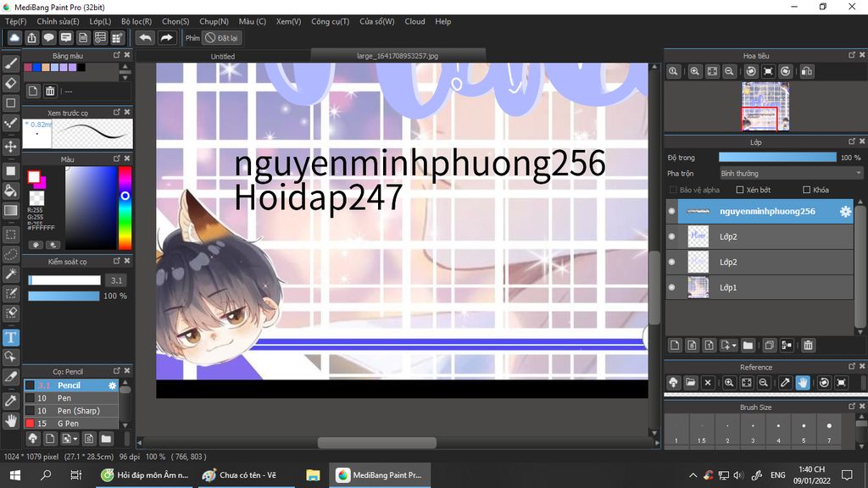Open the Pha trộn blend mode dropdown
This screenshot has height=488, width=868.
(791, 173)
